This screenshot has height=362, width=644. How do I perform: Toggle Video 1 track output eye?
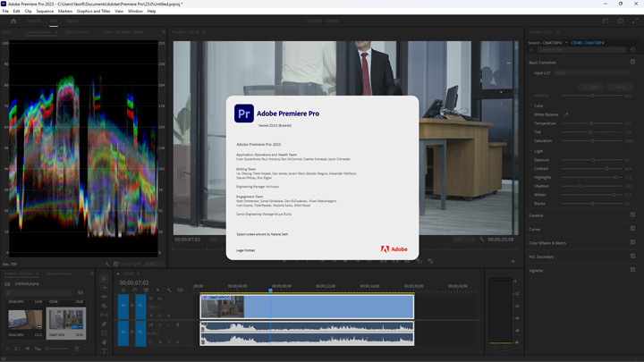click(159, 299)
